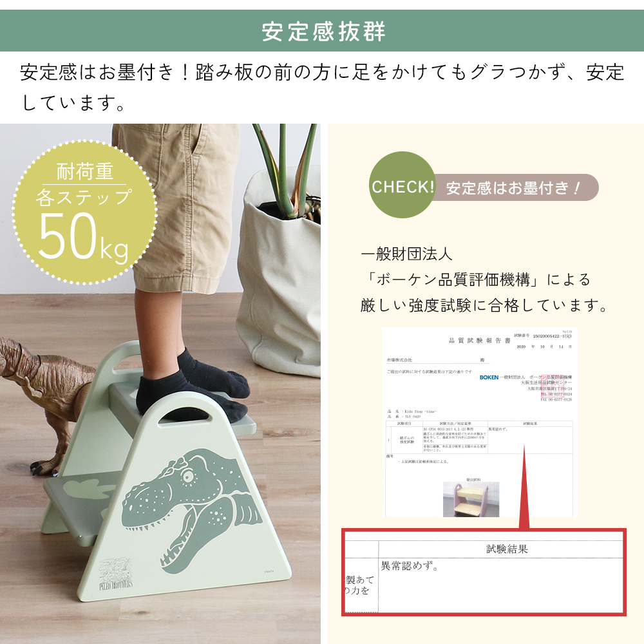The image size is (644, 644).
Task: Open the 品質試験報告書 document thumbnail
Action: 480,422
